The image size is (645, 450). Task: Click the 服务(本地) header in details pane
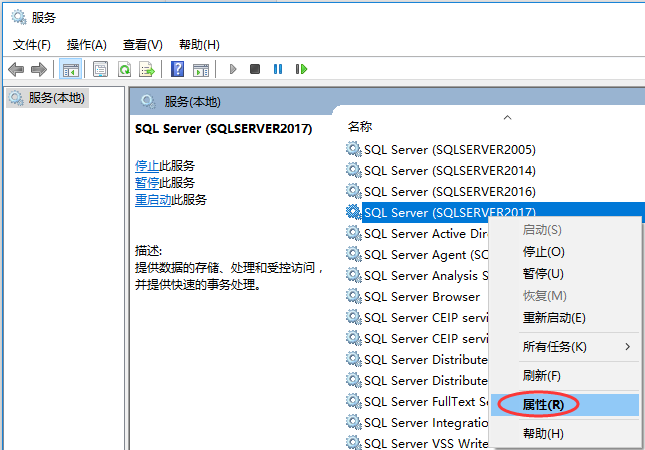click(192, 102)
